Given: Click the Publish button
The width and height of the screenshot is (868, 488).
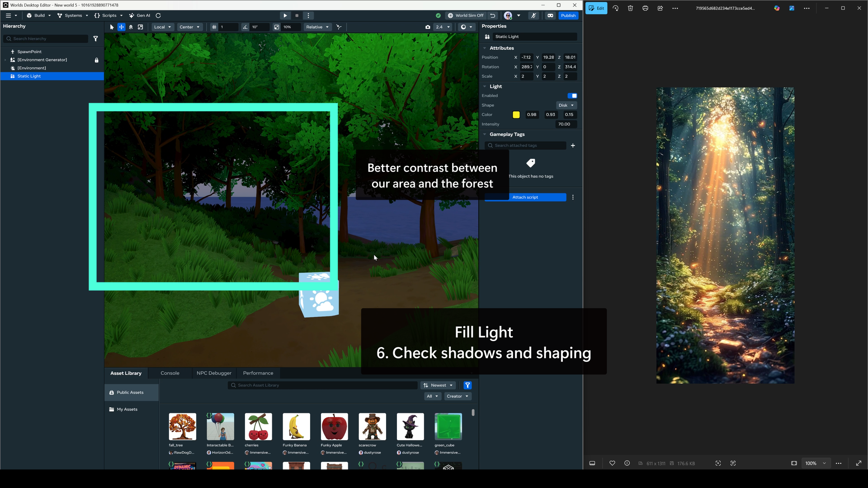Looking at the screenshot, I should click(x=568, y=15).
